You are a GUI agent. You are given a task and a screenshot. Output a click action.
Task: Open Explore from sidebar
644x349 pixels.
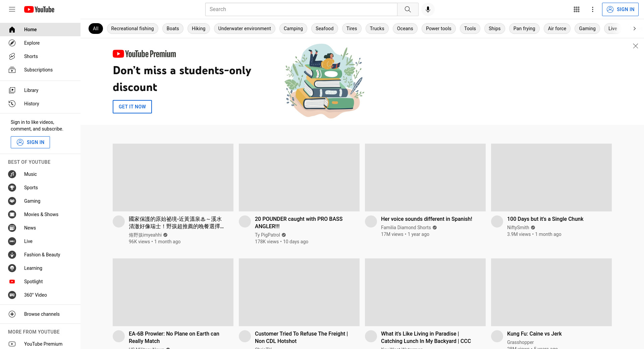point(40,43)
